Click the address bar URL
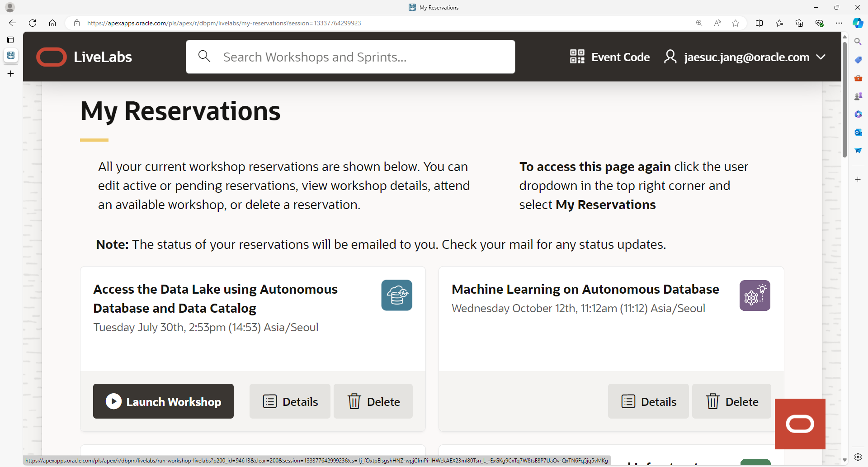 coord(224,23)
